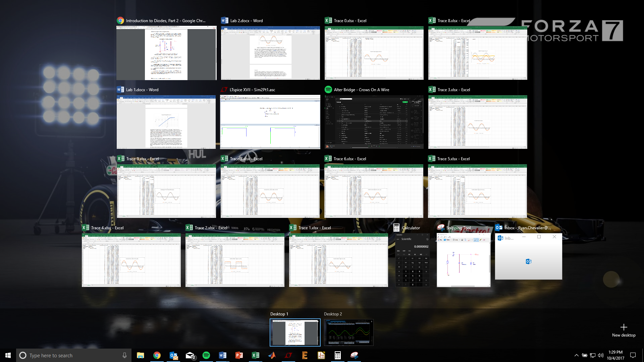Open the Outlook Inbox window thumbnail

point(529,256)
